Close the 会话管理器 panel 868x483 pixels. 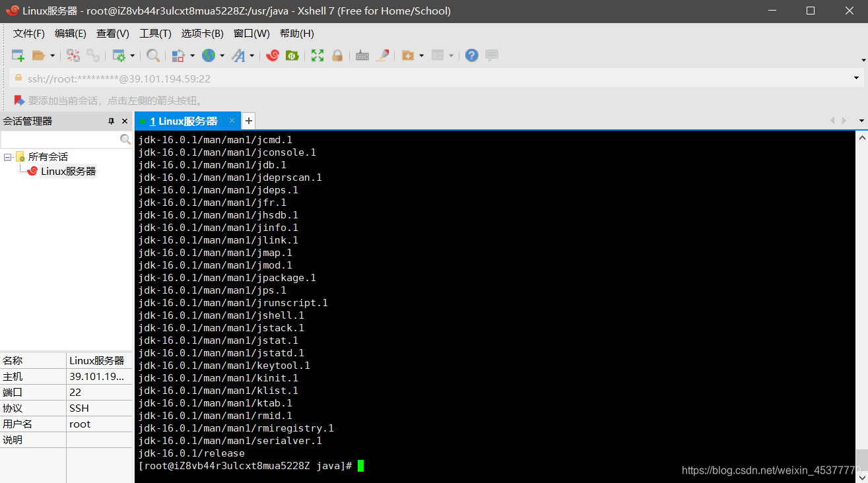[x=124, y=121]
